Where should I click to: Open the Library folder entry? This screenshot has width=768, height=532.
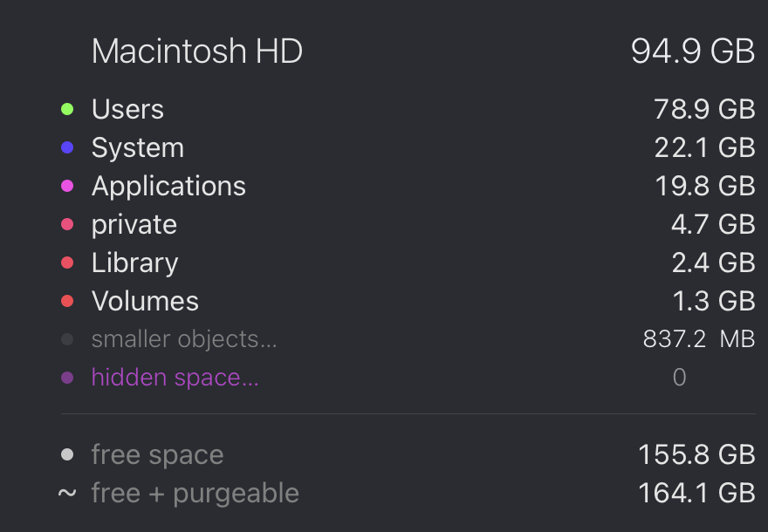[134, 263]
